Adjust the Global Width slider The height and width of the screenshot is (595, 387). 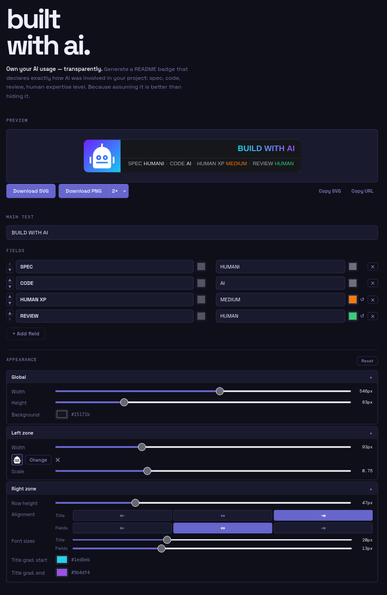203,391
